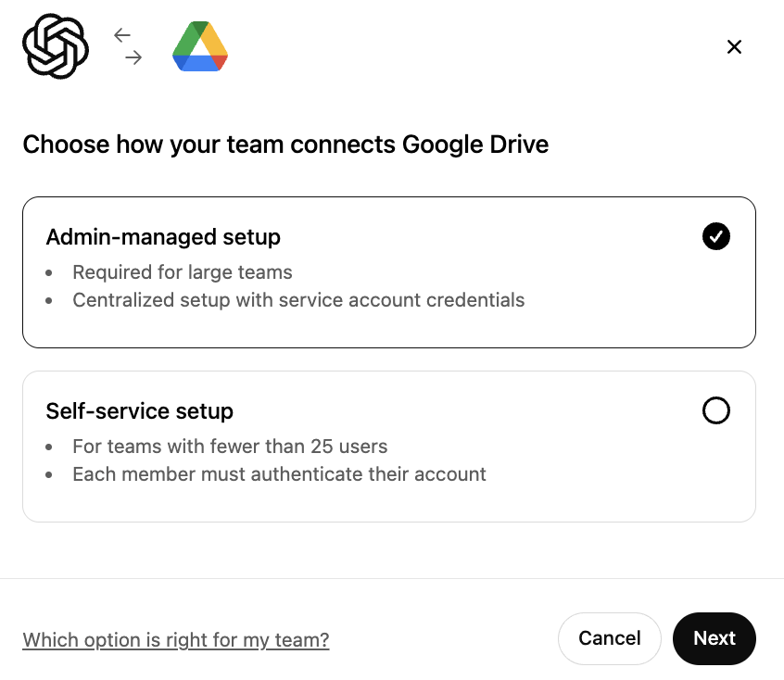The width and height of the screenshot is (784, 680).
Task: Click the bullet dot before 'Centralized setup'
Action: coord(48,301)
